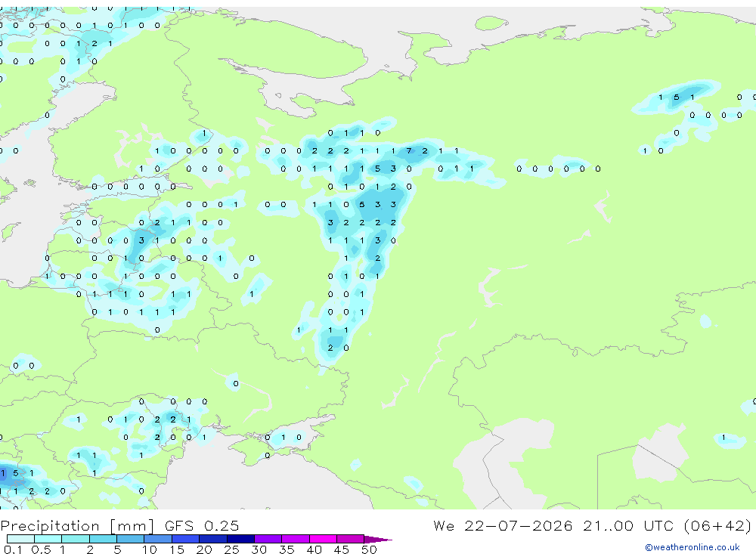The image size is (756, 554).
Task: Select the 5–10 mm blue legend swatch
Action: pos(130,539)
